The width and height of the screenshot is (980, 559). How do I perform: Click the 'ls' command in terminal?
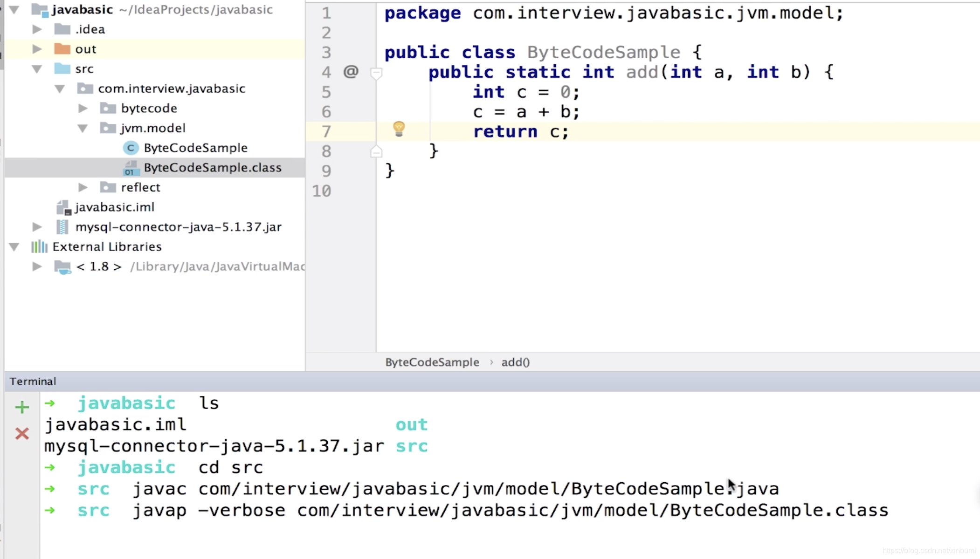[209, 403]
